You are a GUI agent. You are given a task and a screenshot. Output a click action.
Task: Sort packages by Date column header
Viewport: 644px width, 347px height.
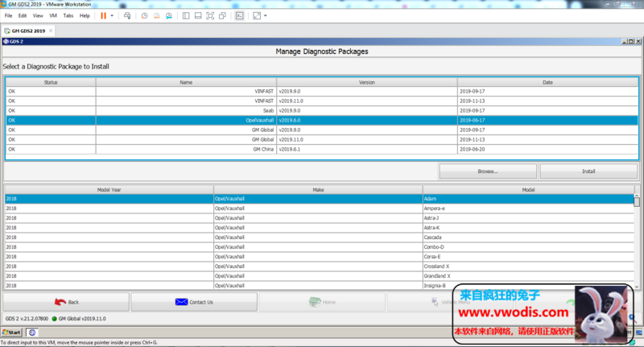click(547, 82)
